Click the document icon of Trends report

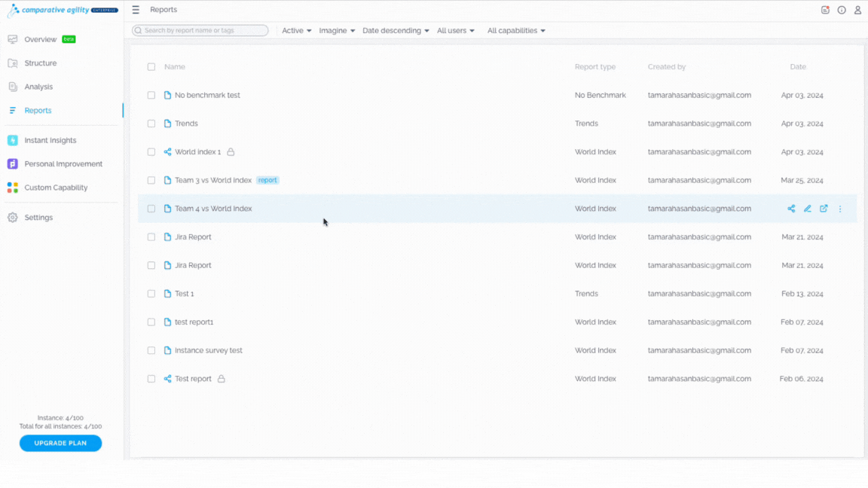(168, 124)
